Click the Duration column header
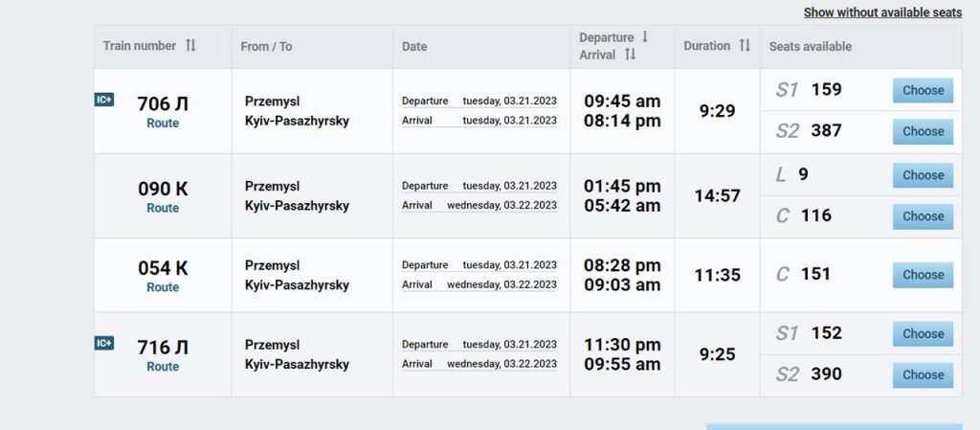This screenshot has height=430, width=980. click(706, 46)
